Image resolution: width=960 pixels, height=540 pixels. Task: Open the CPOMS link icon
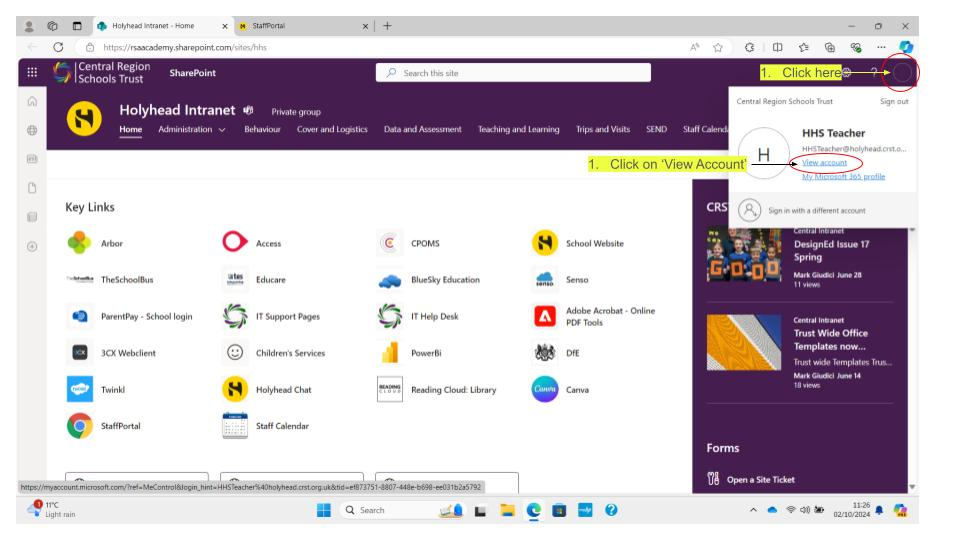[390, 243]
